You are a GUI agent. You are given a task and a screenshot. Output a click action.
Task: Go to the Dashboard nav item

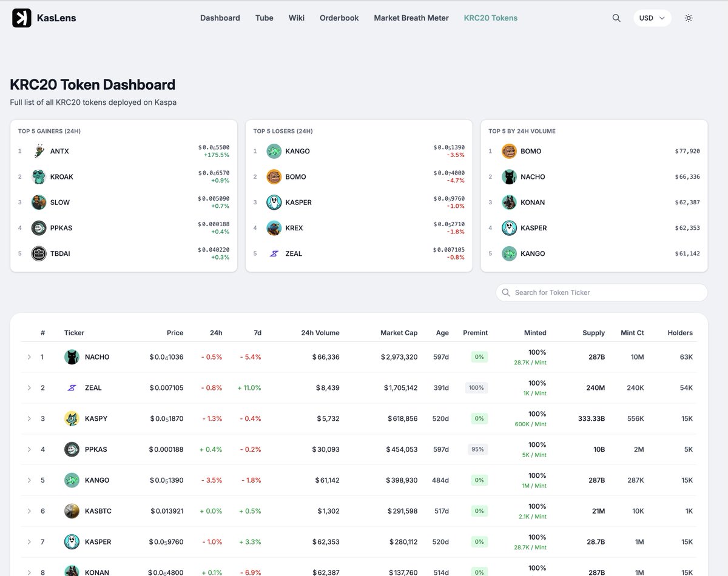click(x=220, y=18)
